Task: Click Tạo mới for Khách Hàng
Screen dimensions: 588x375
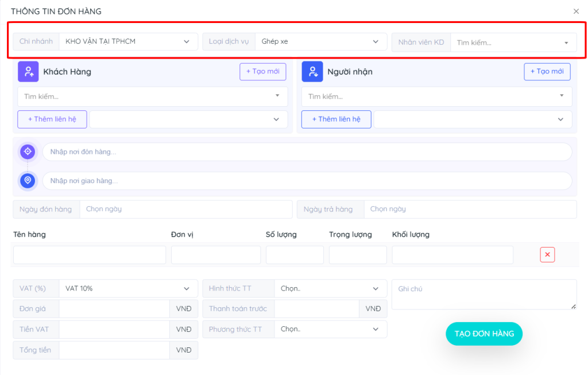Action: pos(262,72)
